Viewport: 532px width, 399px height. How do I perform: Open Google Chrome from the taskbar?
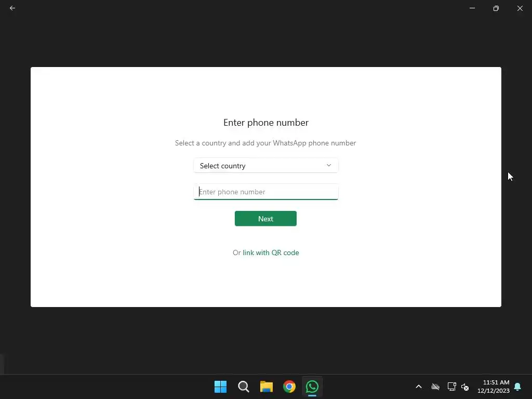(289, 387)
